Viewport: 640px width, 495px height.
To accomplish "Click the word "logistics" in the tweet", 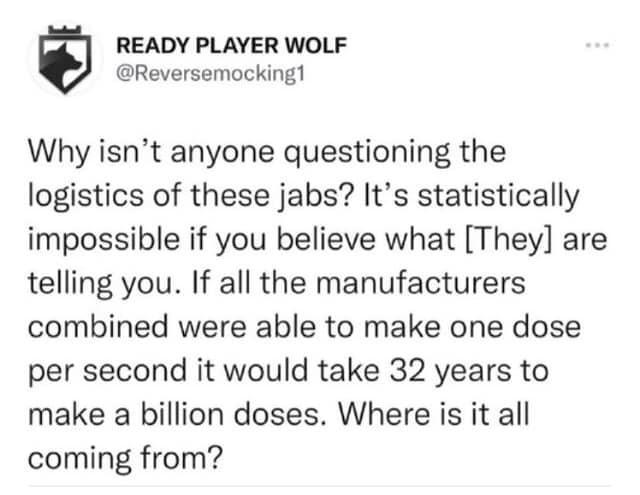I will tap(86, 196).
